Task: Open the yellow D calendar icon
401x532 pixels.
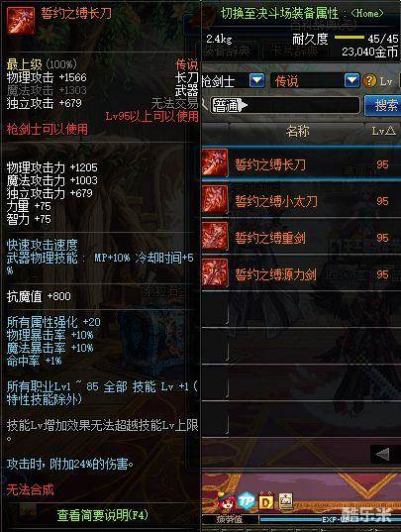Action: [266, 501]
